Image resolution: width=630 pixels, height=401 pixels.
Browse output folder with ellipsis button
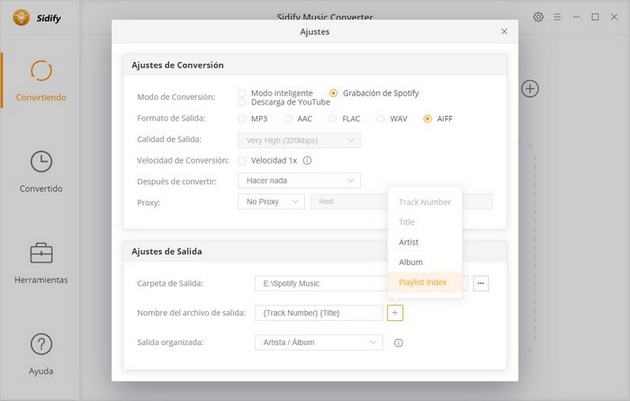click(481, 283)
